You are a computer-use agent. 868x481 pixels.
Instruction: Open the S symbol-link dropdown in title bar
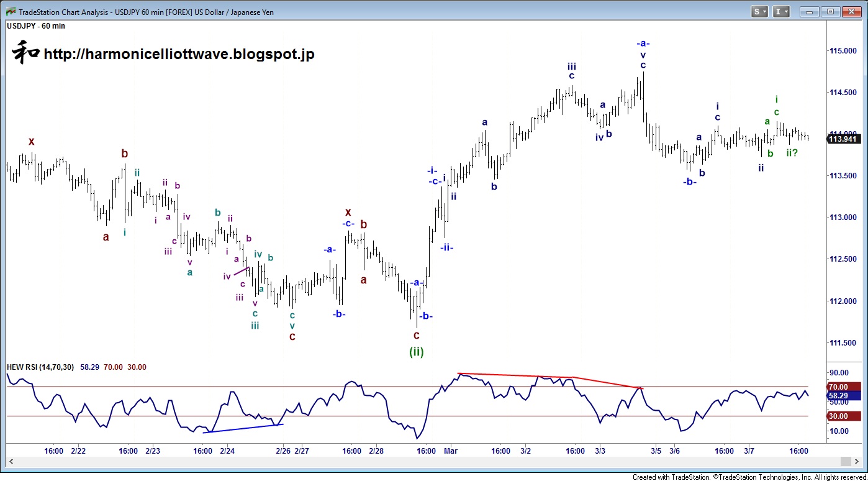(760, 11)
